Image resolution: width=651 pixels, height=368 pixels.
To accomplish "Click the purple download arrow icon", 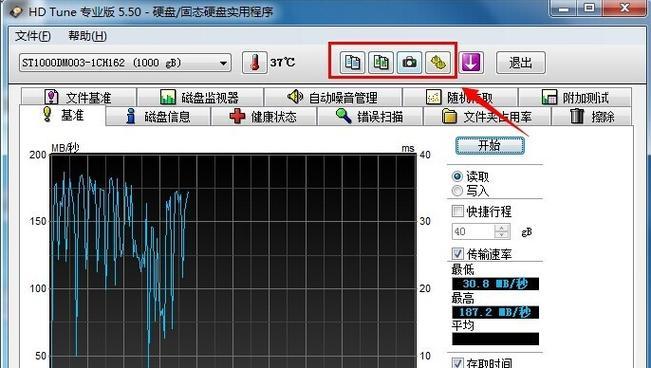I will pyautogui.click(x=471, y=63).
